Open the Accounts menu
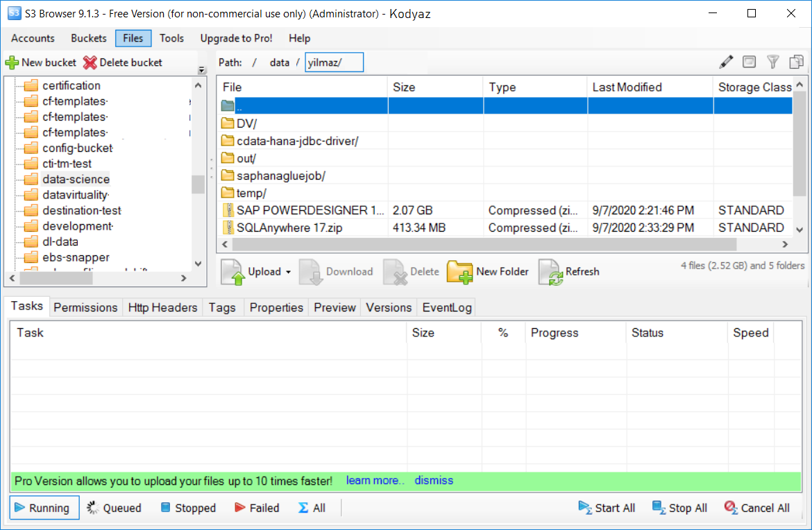 [33, 38]
